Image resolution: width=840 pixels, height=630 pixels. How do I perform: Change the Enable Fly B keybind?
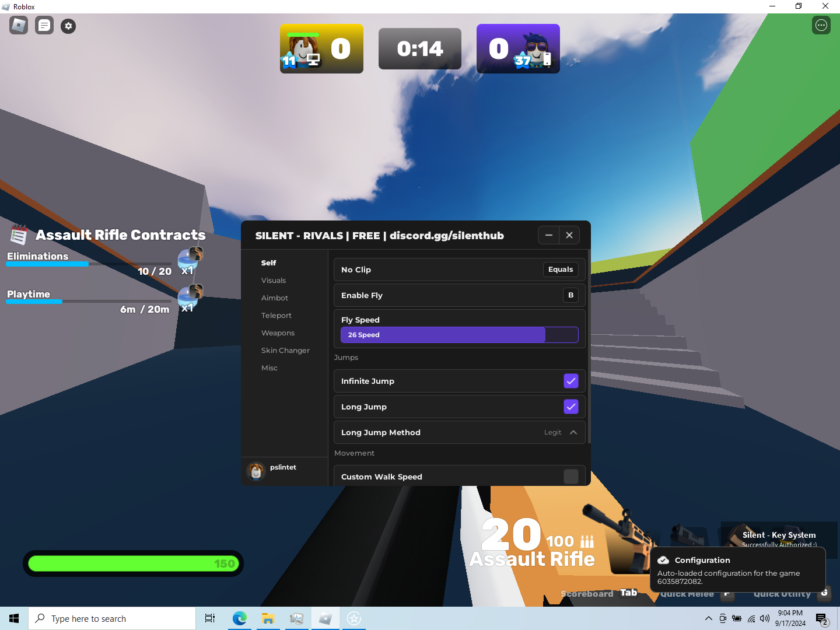pos(571,295)
